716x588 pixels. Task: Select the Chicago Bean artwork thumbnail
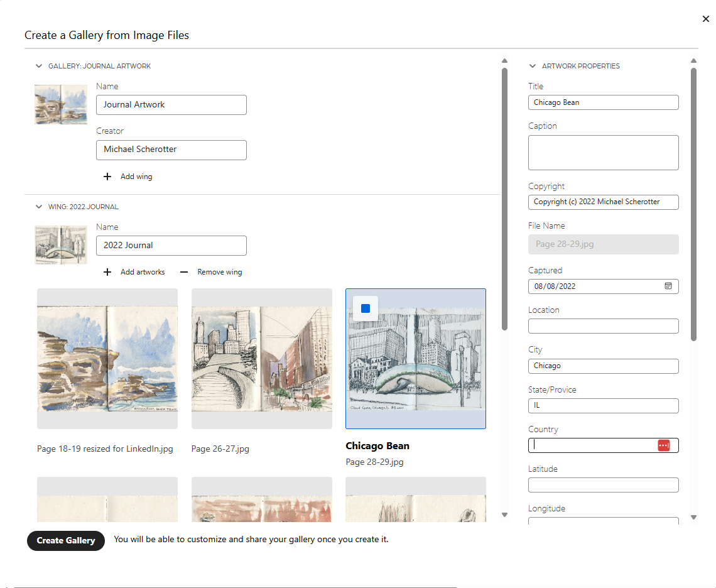(416, 359)
